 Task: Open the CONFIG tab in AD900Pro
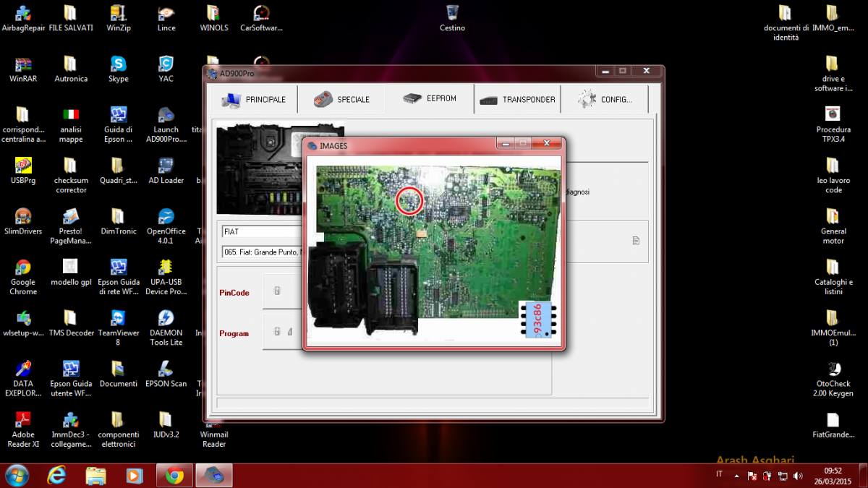click(x=605, y=99)
